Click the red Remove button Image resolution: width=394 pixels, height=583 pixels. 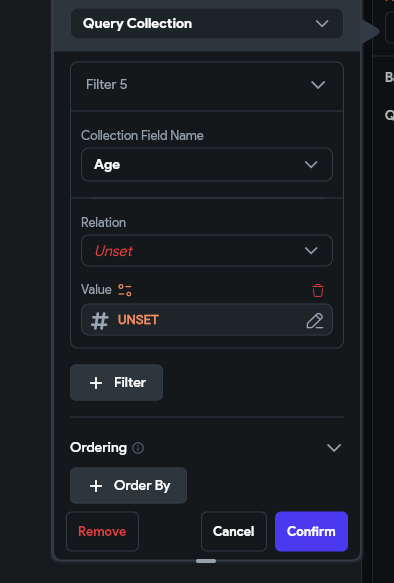[102, 531]
